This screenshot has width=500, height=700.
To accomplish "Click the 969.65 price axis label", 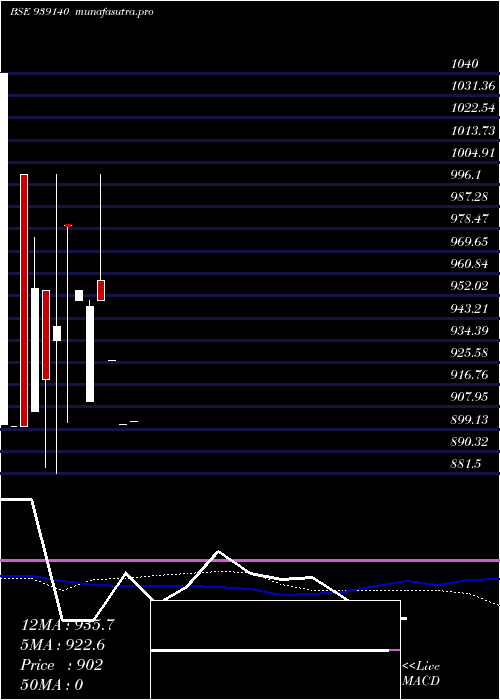I will [469, 242].
